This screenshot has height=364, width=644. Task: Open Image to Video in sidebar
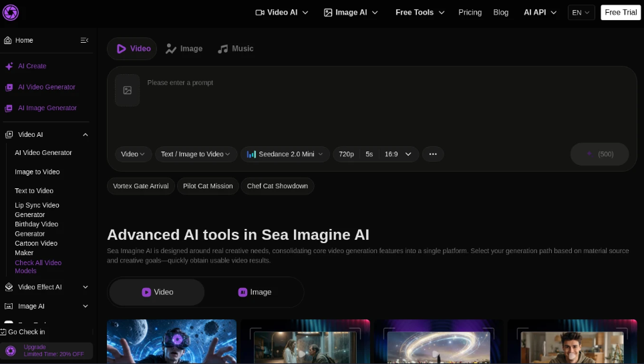[37, 172]
